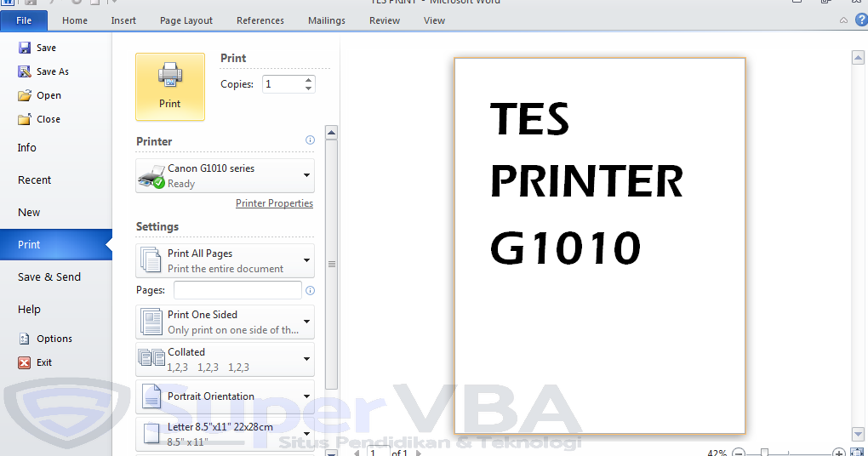Click the preview pane scroll-up arrow

(x=858, y=58)
